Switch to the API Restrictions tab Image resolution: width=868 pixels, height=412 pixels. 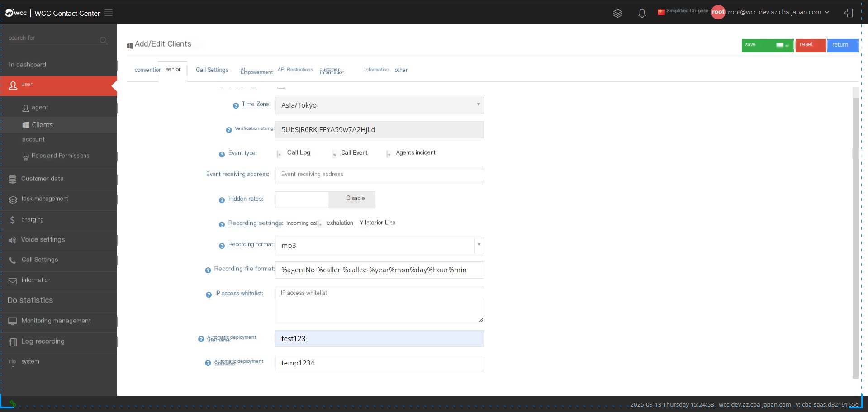(295, 70)
